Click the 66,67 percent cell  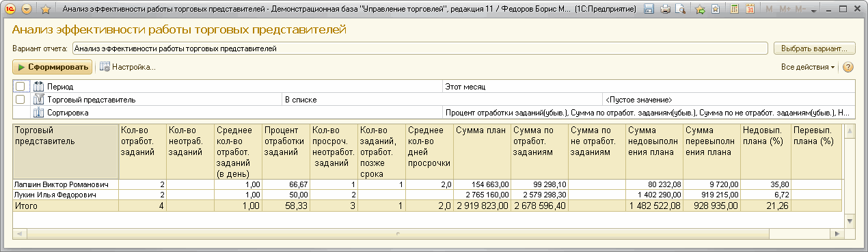(x=286, y=184)
